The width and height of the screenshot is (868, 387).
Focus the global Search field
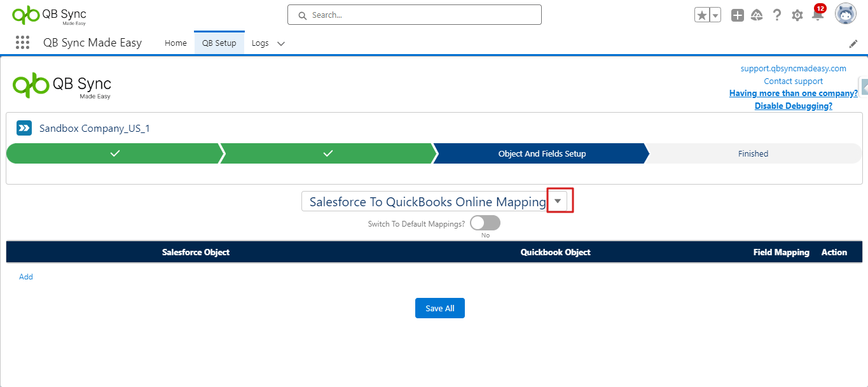(415, 15)
